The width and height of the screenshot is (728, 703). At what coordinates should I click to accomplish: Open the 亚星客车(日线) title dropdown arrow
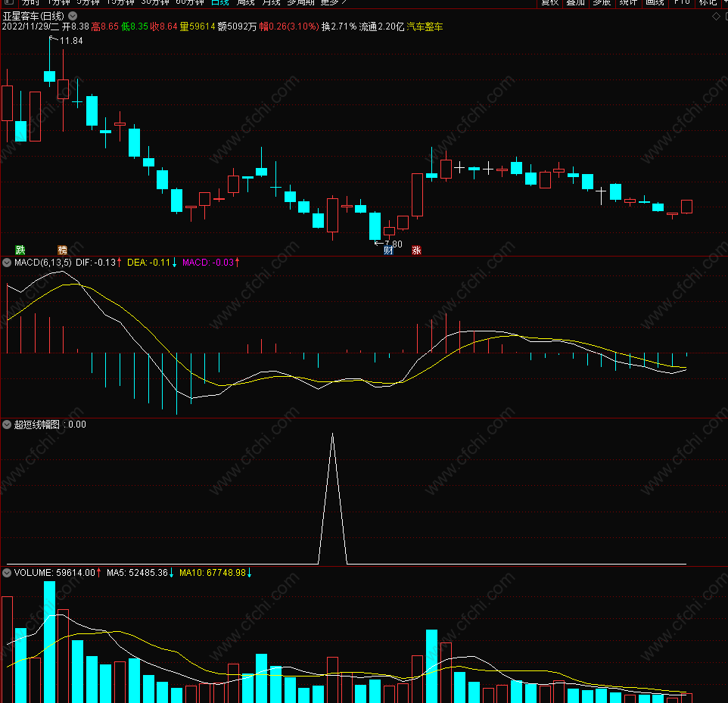(73, 16)
